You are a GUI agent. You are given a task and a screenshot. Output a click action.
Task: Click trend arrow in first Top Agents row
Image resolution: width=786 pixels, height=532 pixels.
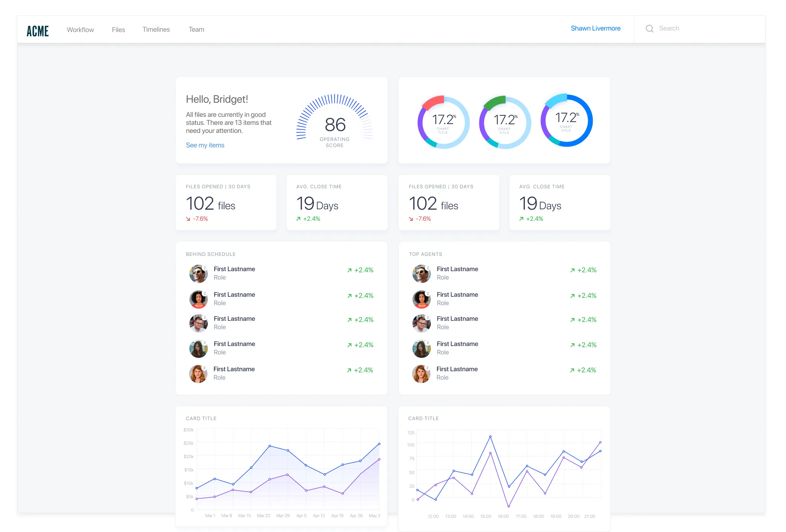tap(573, 270)
